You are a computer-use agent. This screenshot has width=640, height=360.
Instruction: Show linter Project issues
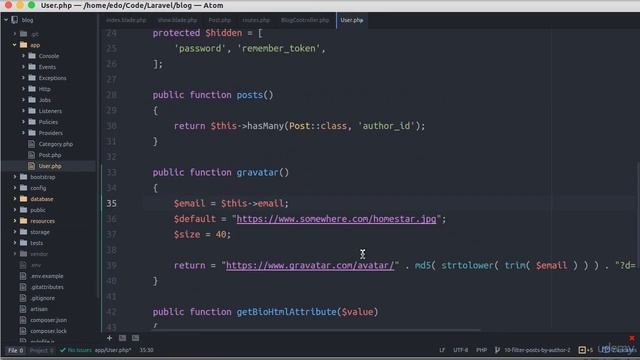point(41,350)
